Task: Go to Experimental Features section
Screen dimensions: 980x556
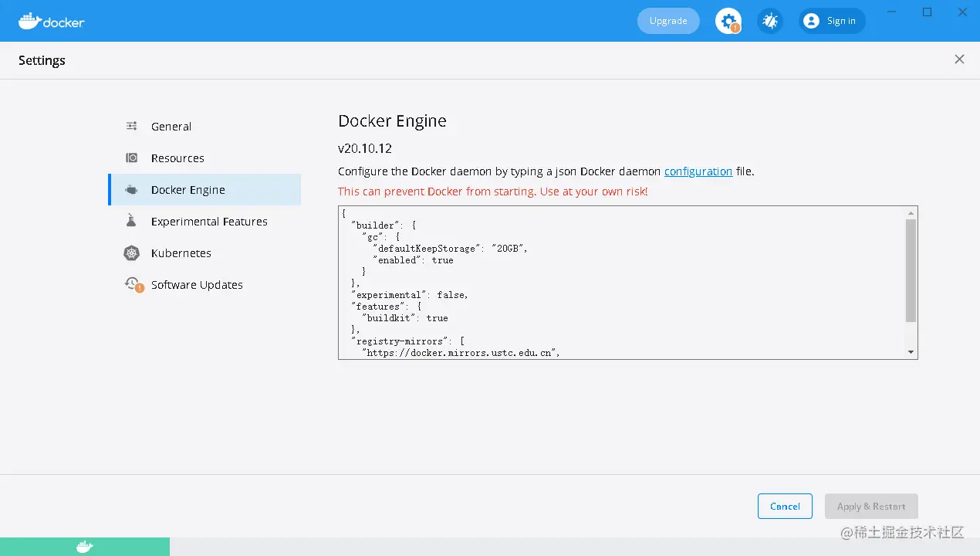Action: point(204,221)
